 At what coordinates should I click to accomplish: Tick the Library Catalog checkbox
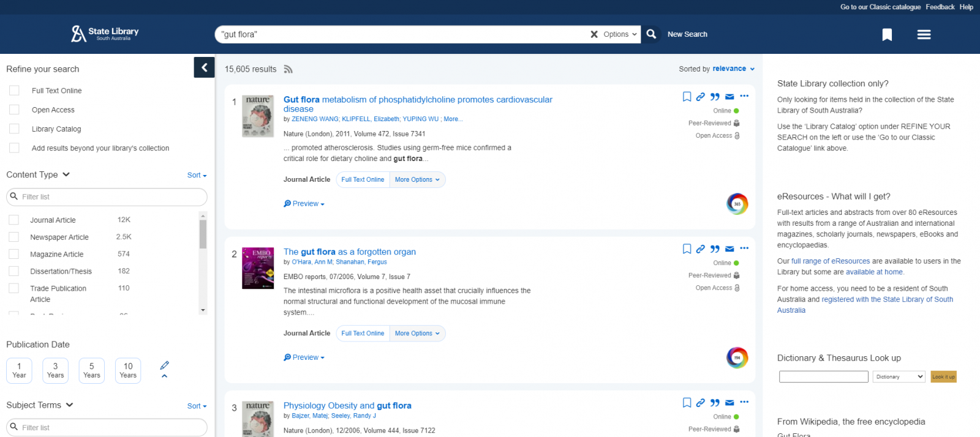pyautogui.click(x=14, y=129)
